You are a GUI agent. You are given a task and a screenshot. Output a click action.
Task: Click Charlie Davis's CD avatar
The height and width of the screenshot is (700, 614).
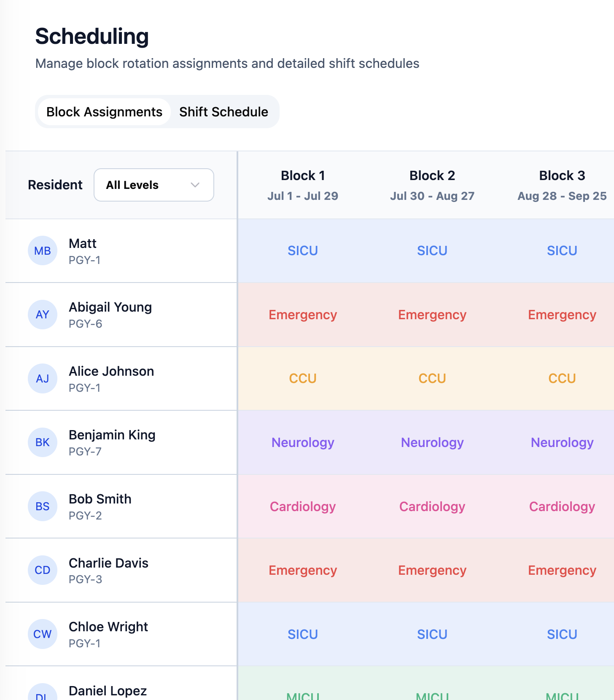coord(43,570)
